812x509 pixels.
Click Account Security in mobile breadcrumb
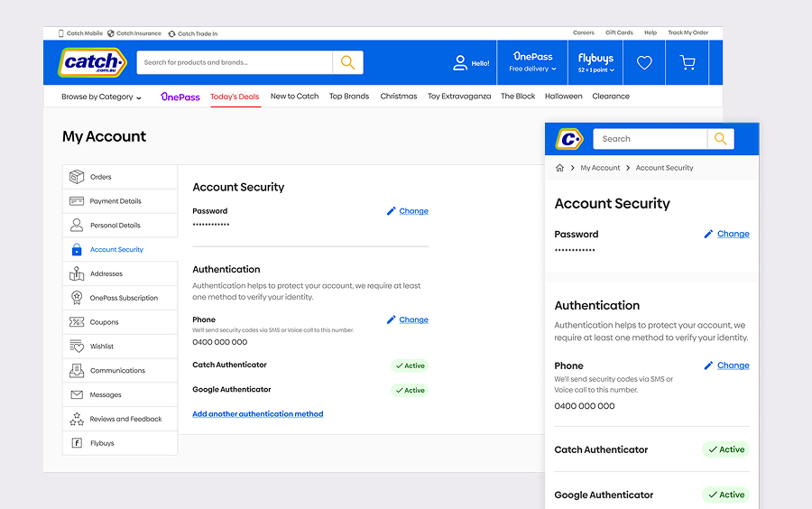coord(664,168)
